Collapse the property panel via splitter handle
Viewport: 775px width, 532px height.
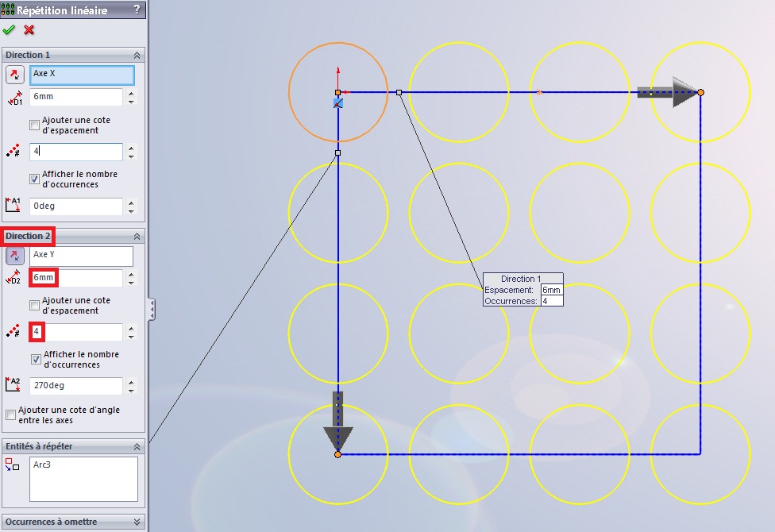point(151,308)
